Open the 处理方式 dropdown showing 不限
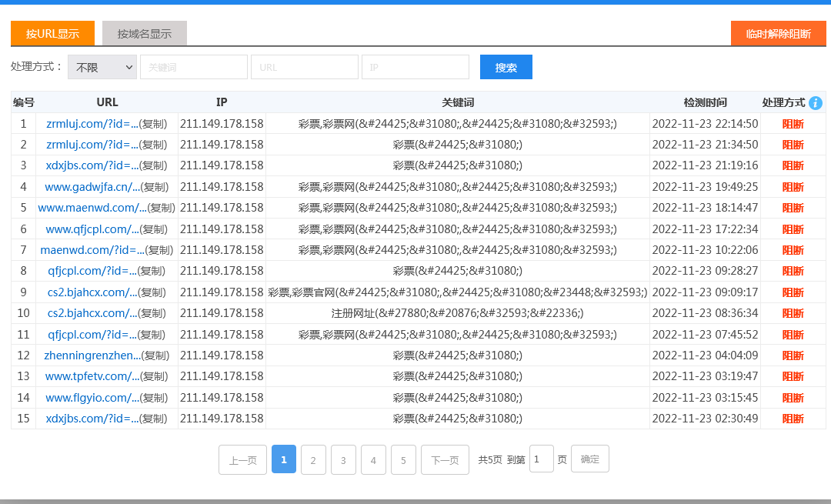 point(102,68)
